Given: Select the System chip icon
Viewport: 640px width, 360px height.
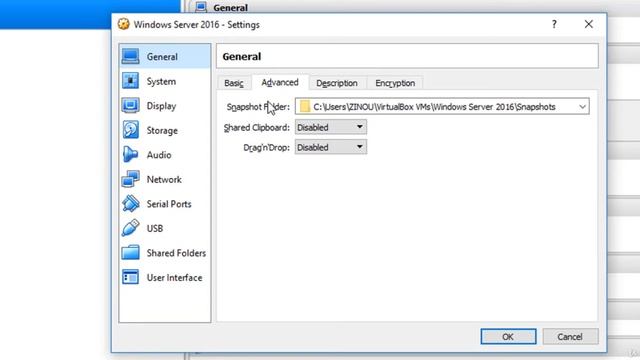Looking at the screenshot, I should (130, 81).
